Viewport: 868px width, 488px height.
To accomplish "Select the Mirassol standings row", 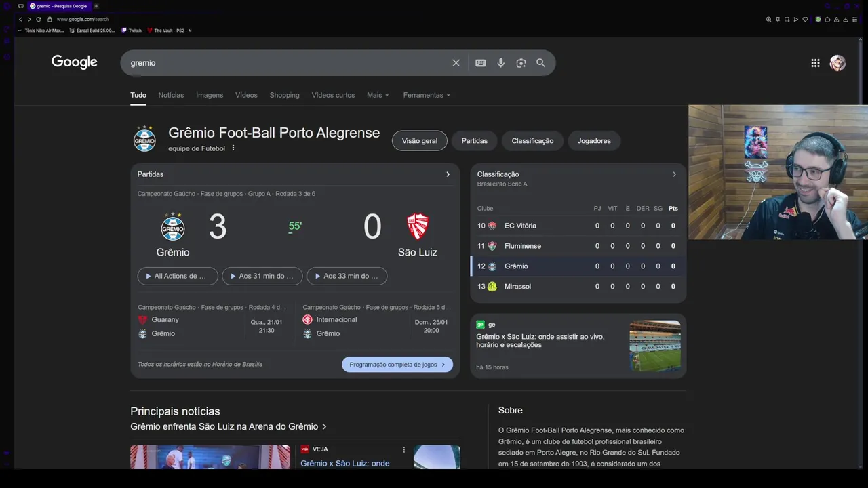I will 578,287.
